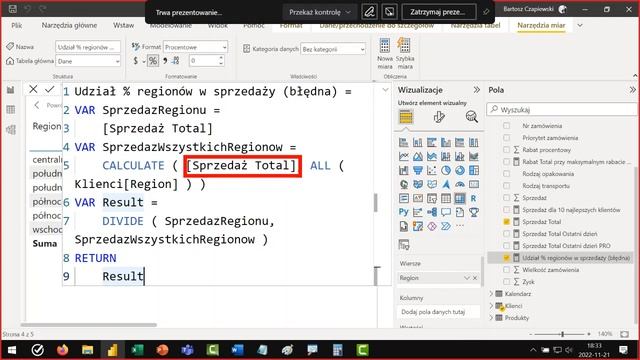Toggle the thousands separator comma icon
Screen dimensions: 640x360
pos(165,61)
